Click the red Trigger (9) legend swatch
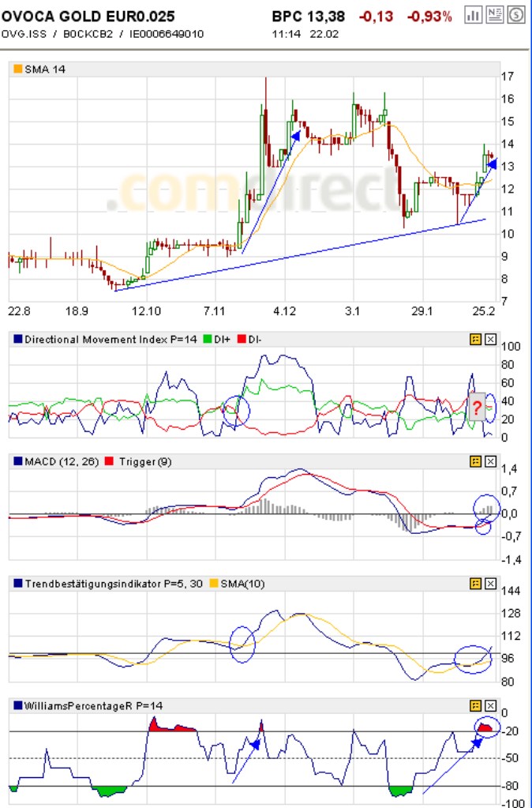Image resolution: width=532 pixels, height=808 pixels. point(108,461)
